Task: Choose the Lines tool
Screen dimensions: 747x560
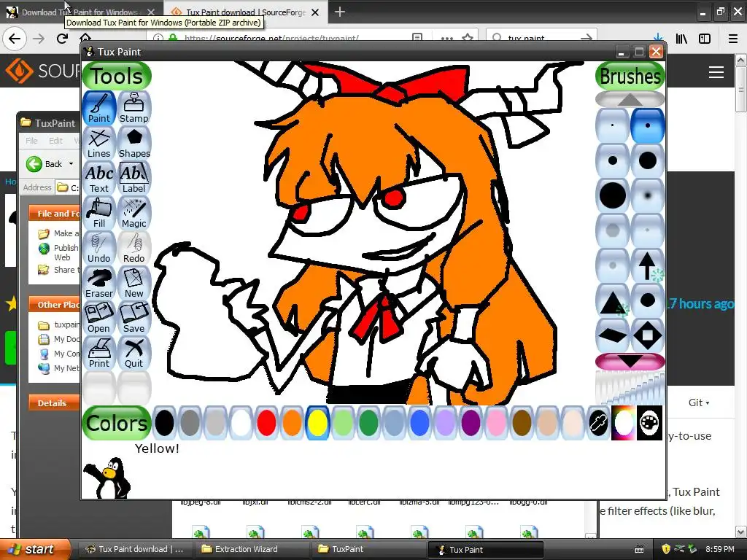Action: [99, 144]
